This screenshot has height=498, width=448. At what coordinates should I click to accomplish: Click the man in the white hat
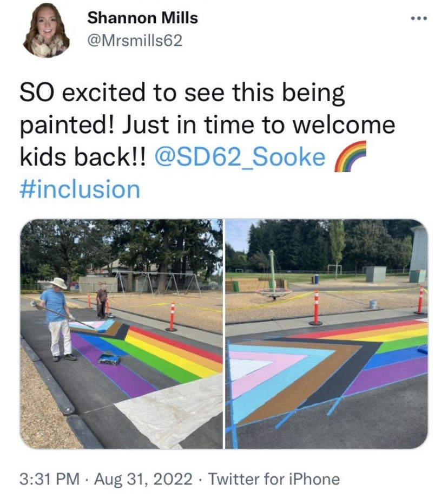tap(58, 319)
